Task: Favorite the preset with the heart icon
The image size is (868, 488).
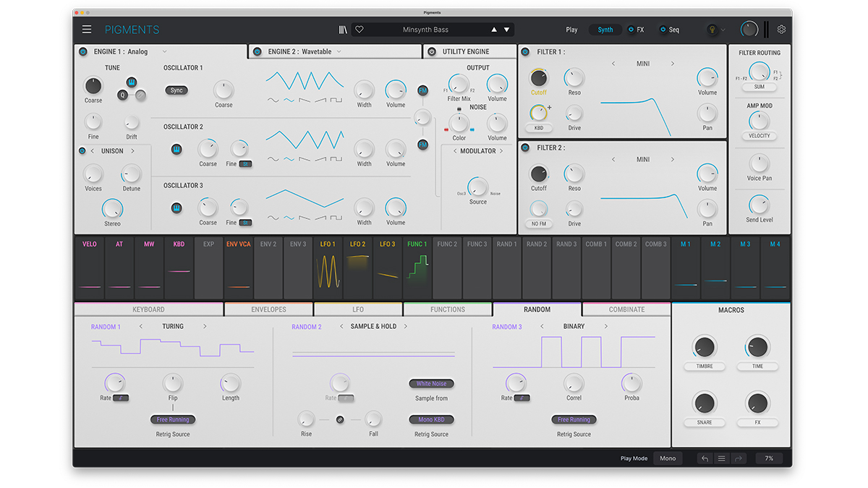Action: tap(359, 30)
